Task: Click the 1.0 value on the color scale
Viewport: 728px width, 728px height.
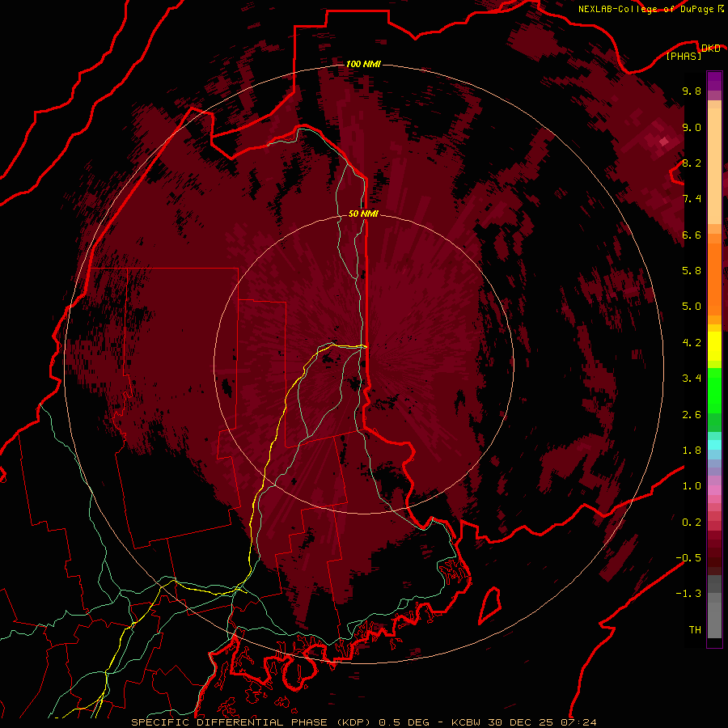Action: coord(692,486)
